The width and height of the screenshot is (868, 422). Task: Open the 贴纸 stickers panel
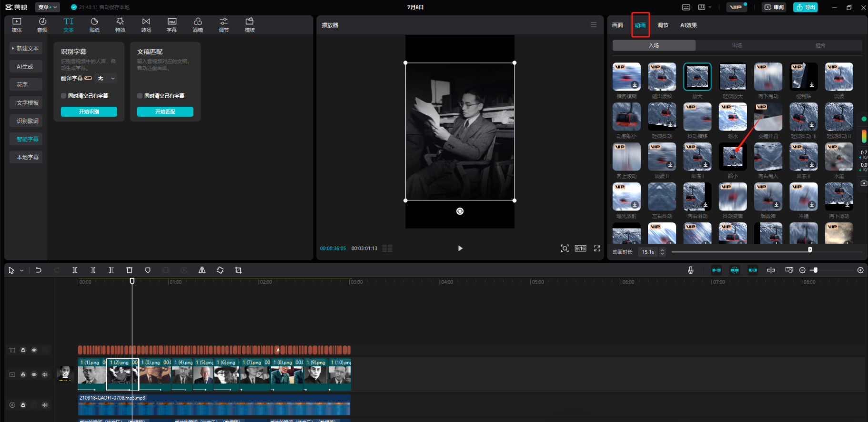coord(94,25)
